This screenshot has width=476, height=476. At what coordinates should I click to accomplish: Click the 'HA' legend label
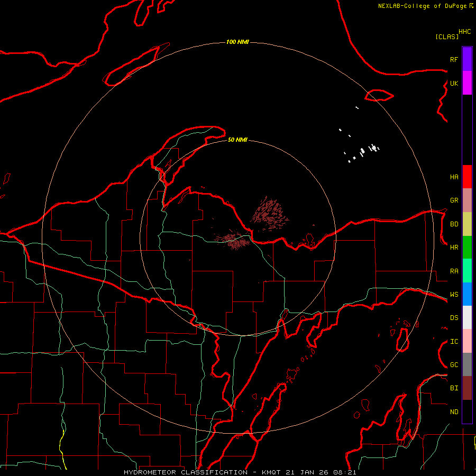click(454, 177)
